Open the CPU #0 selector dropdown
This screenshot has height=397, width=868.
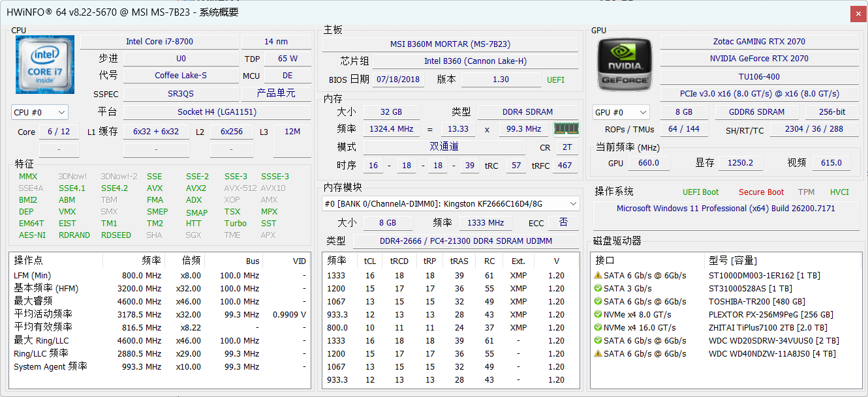(39, 112)
